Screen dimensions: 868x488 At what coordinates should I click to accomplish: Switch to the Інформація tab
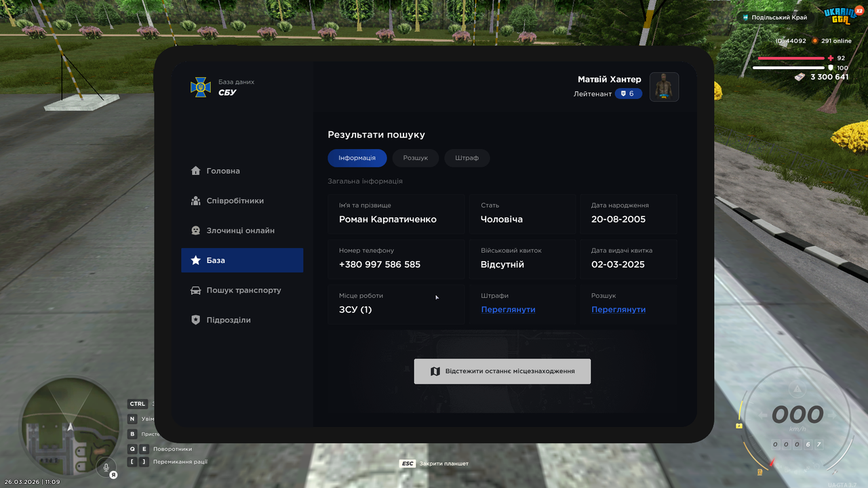[x=357, y=158]
